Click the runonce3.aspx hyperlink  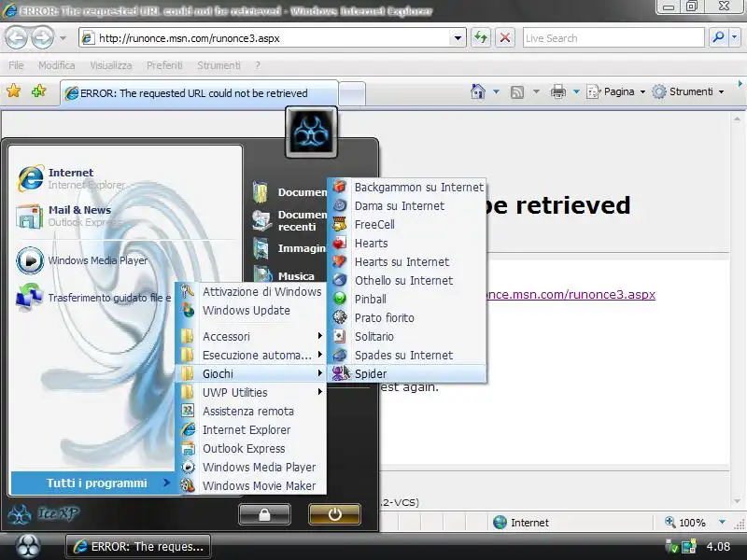click(x=570, y=295)
